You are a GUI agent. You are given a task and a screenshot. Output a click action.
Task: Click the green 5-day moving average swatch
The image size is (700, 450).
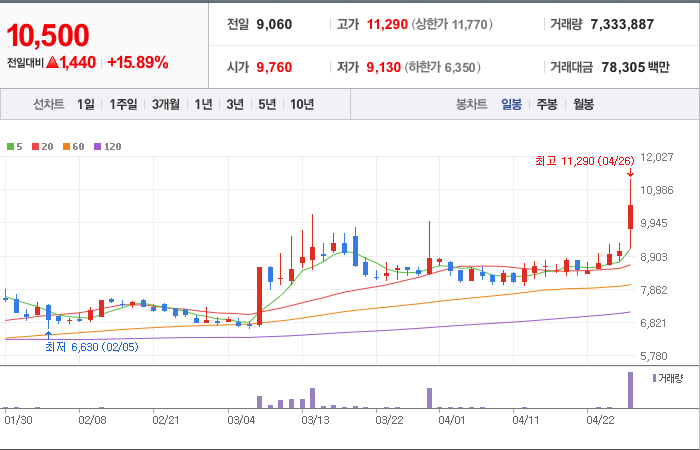(x=10, y=146)
